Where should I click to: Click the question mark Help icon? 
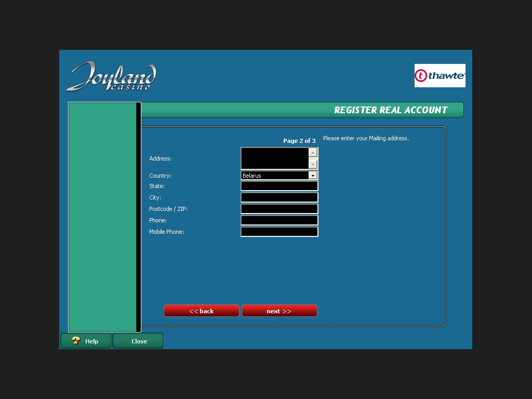[x=76, y=341]
